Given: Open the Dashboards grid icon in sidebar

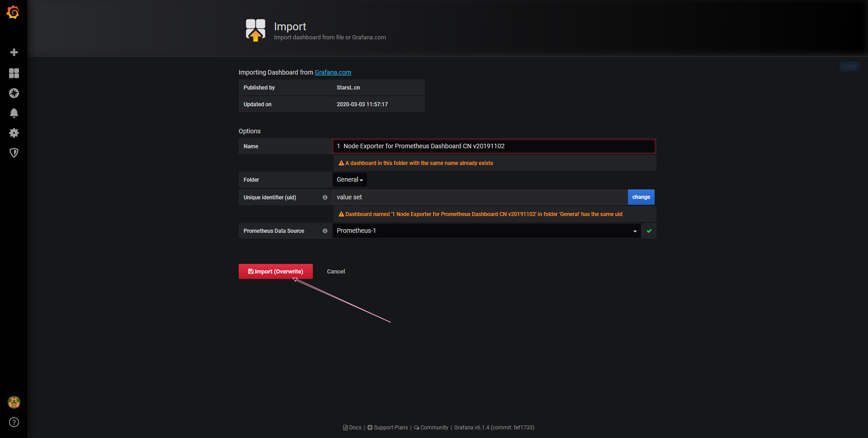Looking at the screenshot, I should pos(14,73).
